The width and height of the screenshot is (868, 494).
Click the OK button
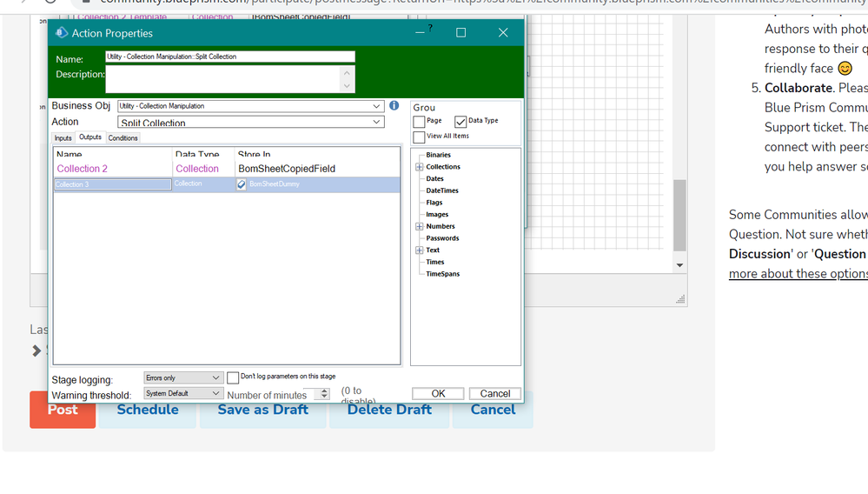pos(438,394)
